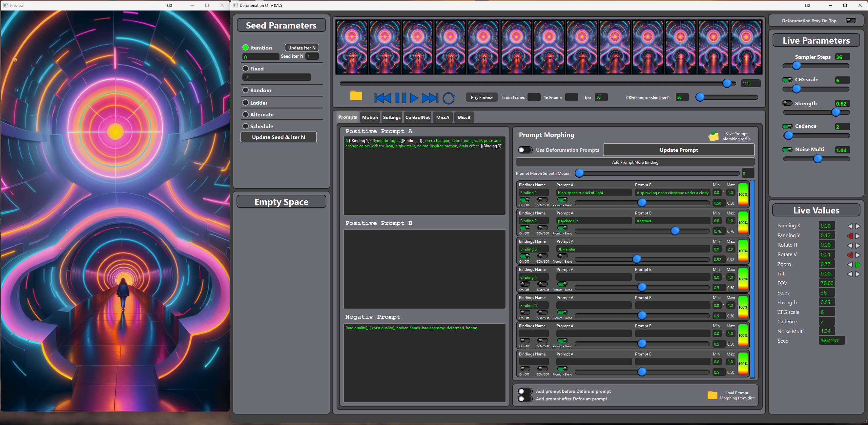Switch to the Motion tab
Screen dimensions: 868x425
pyautogui.click(x=370, y=117)
